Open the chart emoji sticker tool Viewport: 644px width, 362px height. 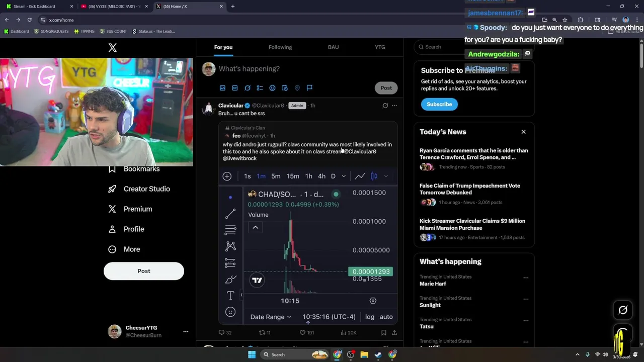pyautogui.click(x=230, y=312)
